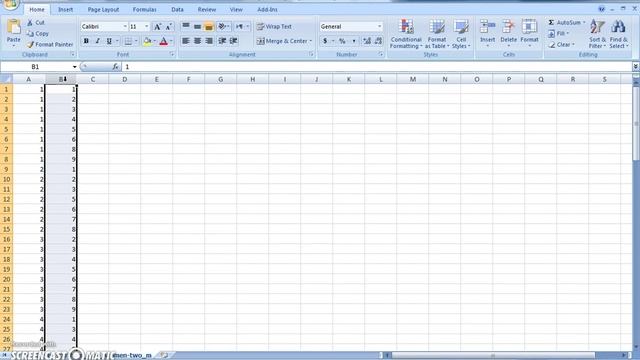Bottom-align the cell contents
This screenshot has height=360, width=640.
click(209, 27)
